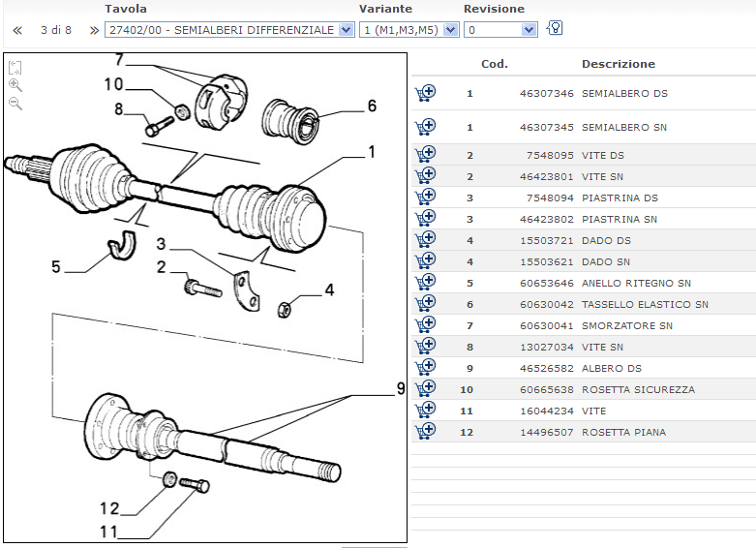
Task: Select callout number 5 in diagram
Action: pos(56,267)
